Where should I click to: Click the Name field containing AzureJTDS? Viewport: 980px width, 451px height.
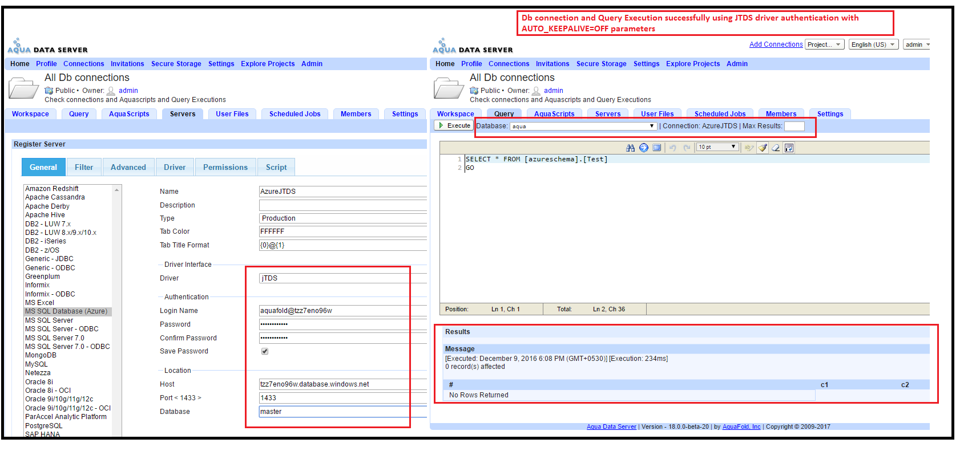[x=343, y=192]
